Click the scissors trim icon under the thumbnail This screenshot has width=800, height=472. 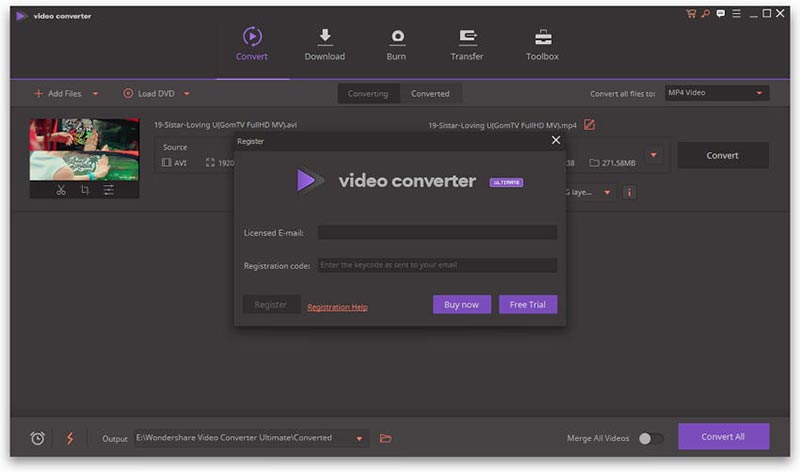click(61, 190)
